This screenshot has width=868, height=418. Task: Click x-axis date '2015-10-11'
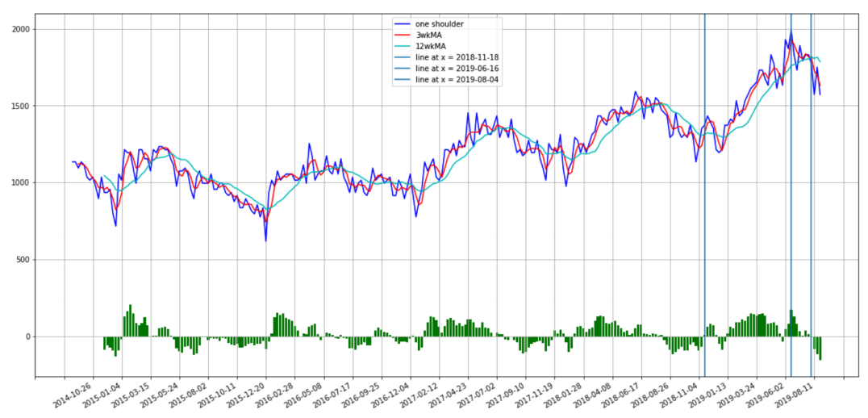click(217, 394)
